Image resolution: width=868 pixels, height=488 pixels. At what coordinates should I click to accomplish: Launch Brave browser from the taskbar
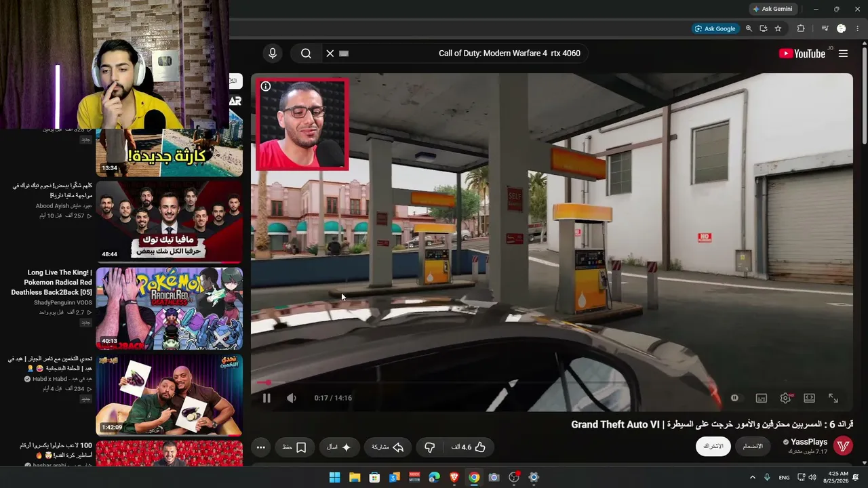pyautogui.click(x=454, y=477)
